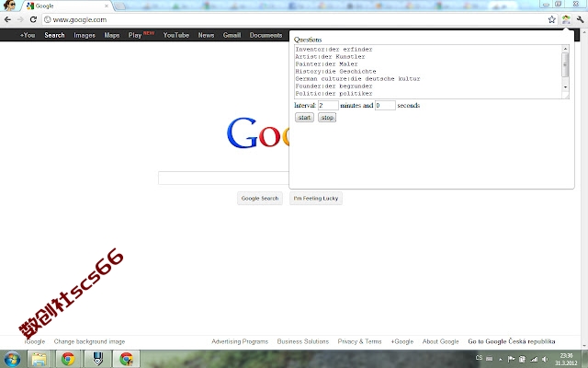The height and width of the screenshot is (368, 588).
Task: Click the Google search input box
Action: [223, 178]
